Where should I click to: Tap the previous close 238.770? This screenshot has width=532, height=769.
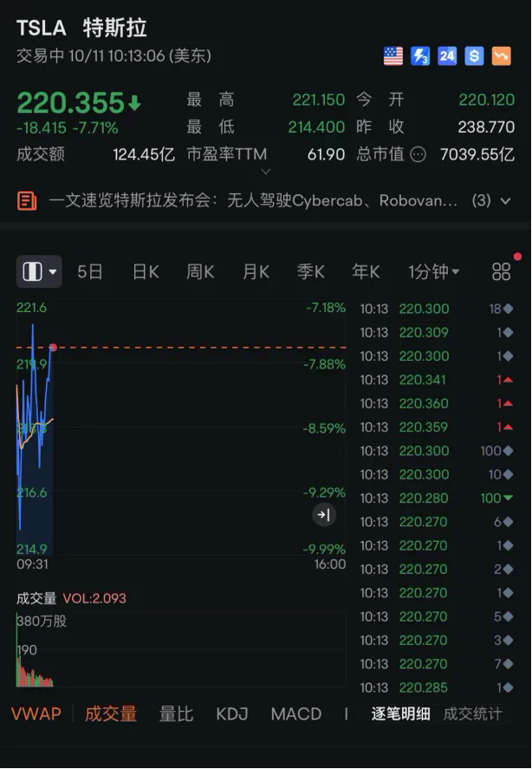[x=486, y=127]
